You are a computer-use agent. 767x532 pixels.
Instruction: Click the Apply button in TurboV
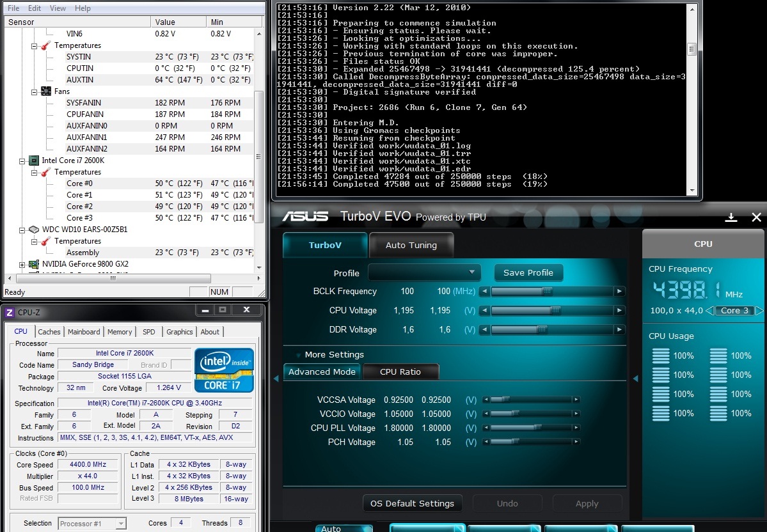click(x=587, y=503)
